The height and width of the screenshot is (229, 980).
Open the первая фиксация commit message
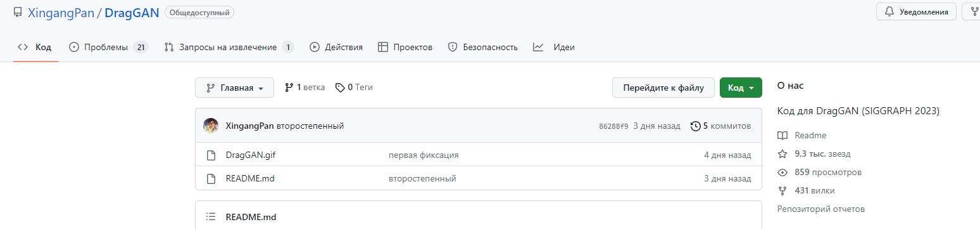[424, 155]
